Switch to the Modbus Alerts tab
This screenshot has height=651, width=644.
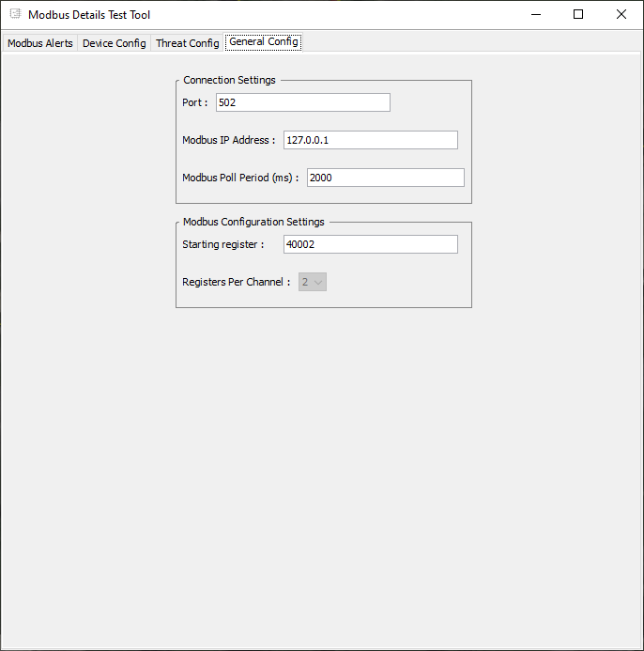pos(40,43)
